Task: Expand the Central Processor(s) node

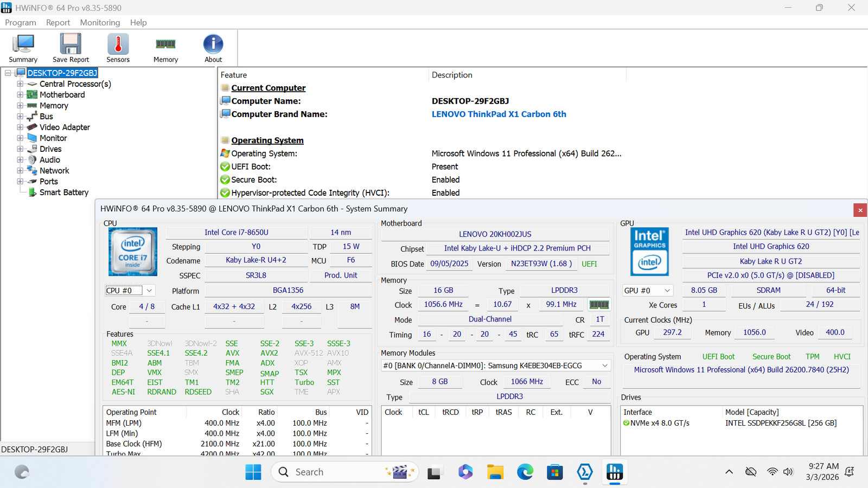Action: (x=20, y=84)
